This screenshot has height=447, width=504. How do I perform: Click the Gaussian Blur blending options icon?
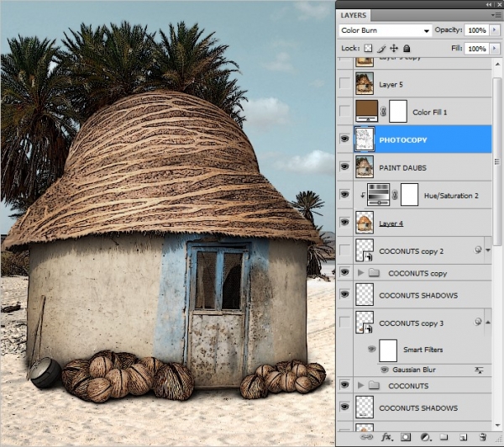[x=479, y=371]
